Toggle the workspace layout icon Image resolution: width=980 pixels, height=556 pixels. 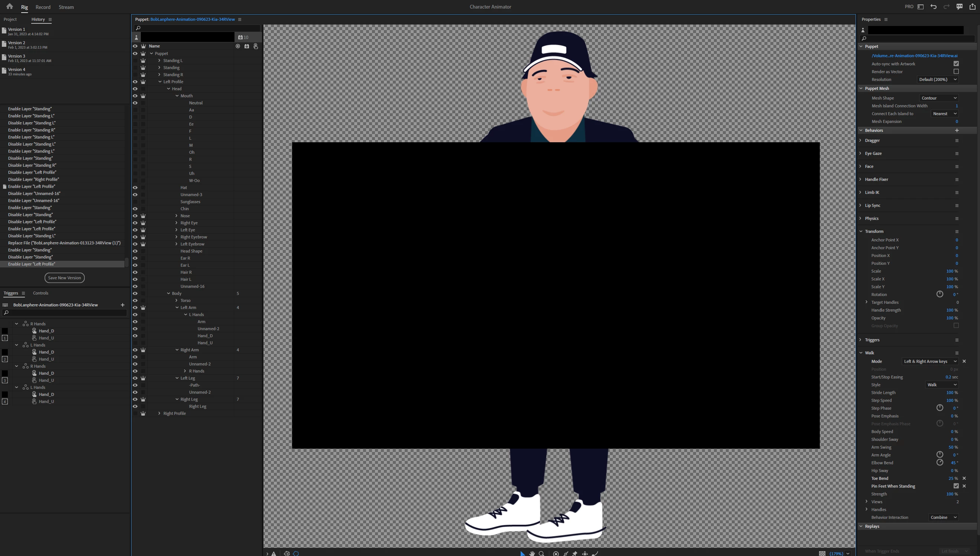(x=921, y=6)
